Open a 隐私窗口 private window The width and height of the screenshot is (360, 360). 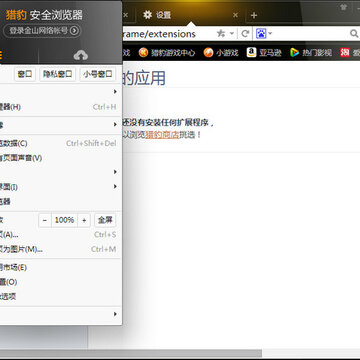[58, 74]
